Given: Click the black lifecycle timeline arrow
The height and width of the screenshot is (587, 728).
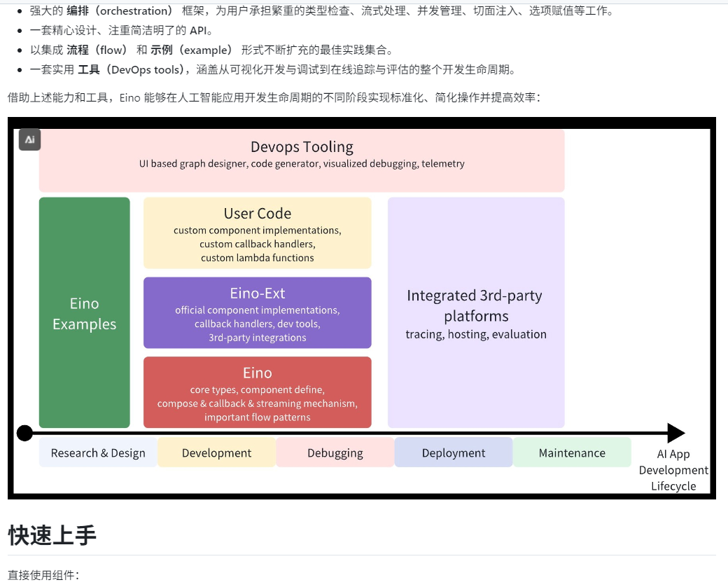Looking at the screenshot, I should click(350, 433).
